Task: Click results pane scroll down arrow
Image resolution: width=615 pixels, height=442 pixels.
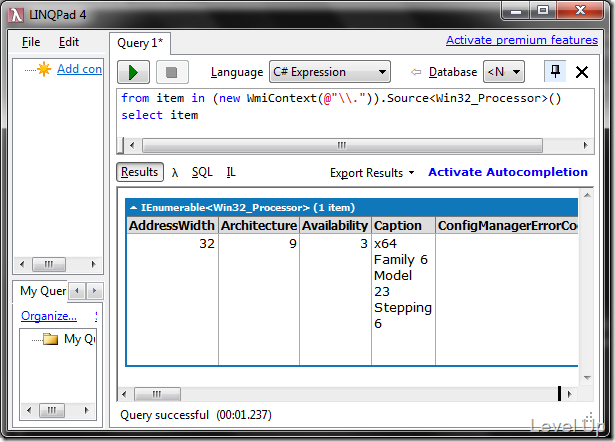Action: tap(587, 378)
